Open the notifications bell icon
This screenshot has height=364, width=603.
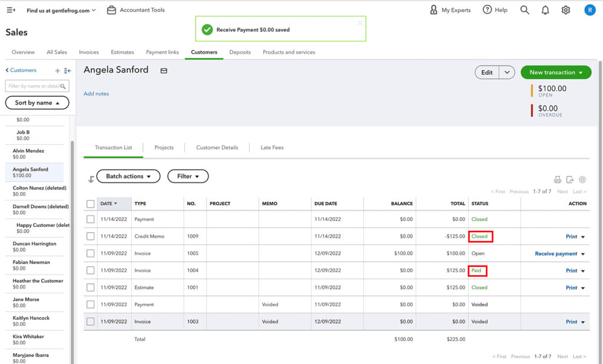coord(545,9)
